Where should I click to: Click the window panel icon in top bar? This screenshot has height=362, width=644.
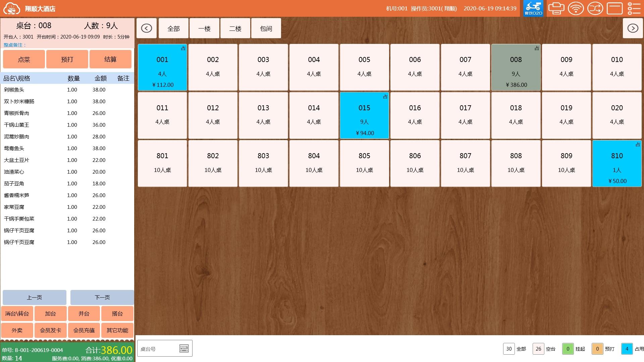point(614,8)
